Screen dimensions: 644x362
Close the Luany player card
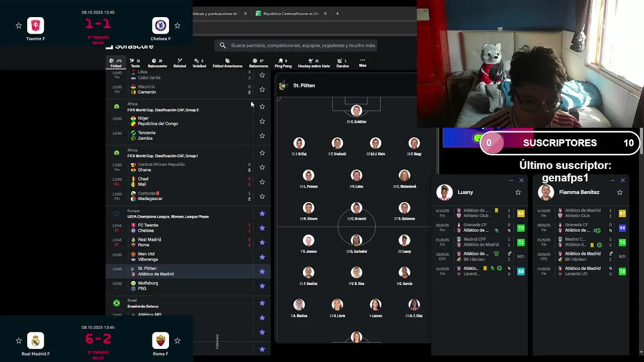[521, 180]
